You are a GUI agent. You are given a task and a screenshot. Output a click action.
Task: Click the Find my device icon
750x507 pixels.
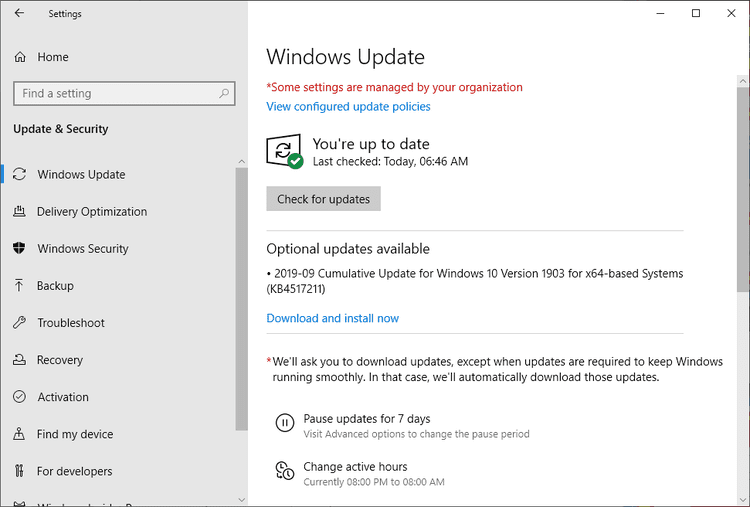click(19, 433)
